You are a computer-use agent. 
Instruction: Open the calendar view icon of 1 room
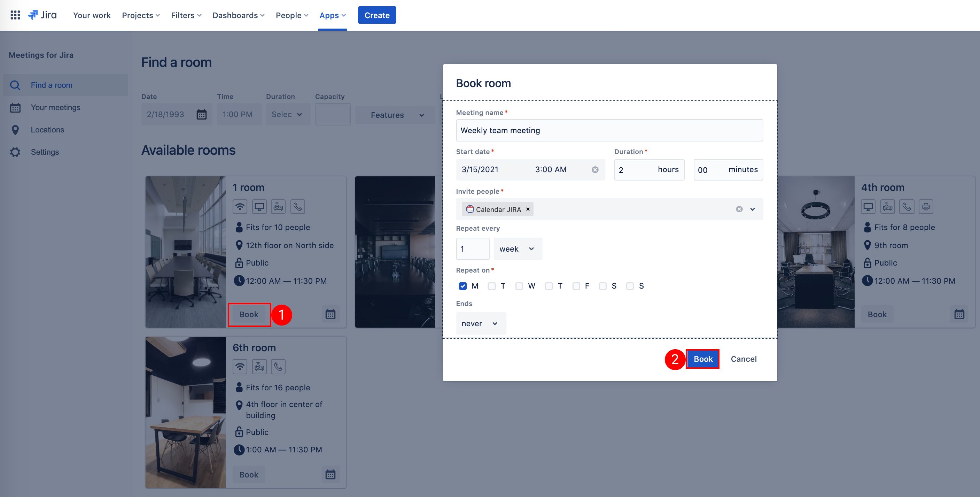(x=330, y=314)
